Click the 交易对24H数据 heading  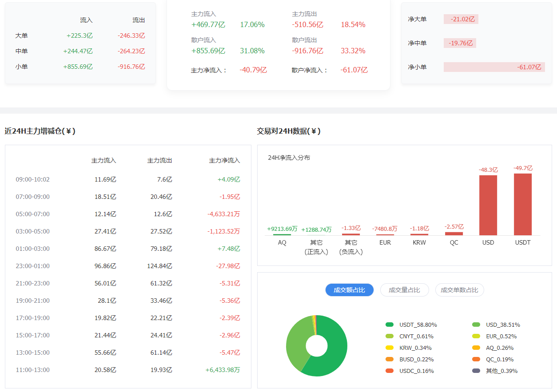point(288,131)
